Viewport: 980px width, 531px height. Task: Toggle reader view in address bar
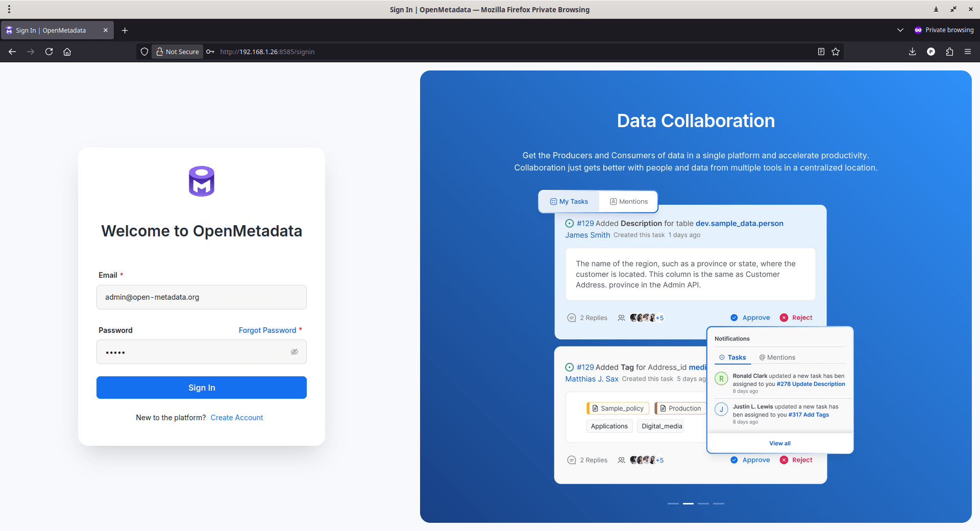pos(821,52)
